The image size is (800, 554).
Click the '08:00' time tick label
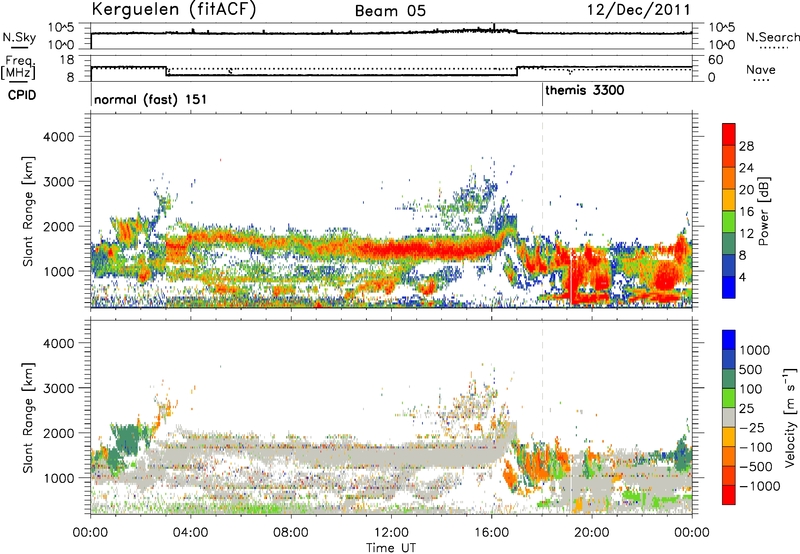(291, 533)
